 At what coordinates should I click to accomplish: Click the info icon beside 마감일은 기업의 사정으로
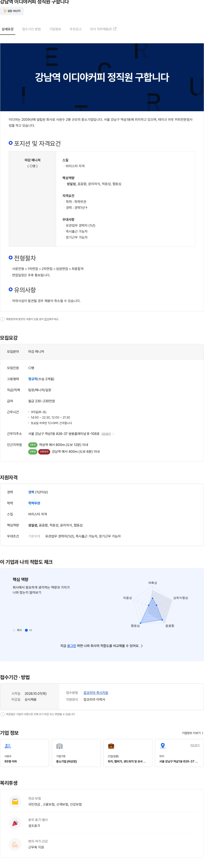pos(2,714)
